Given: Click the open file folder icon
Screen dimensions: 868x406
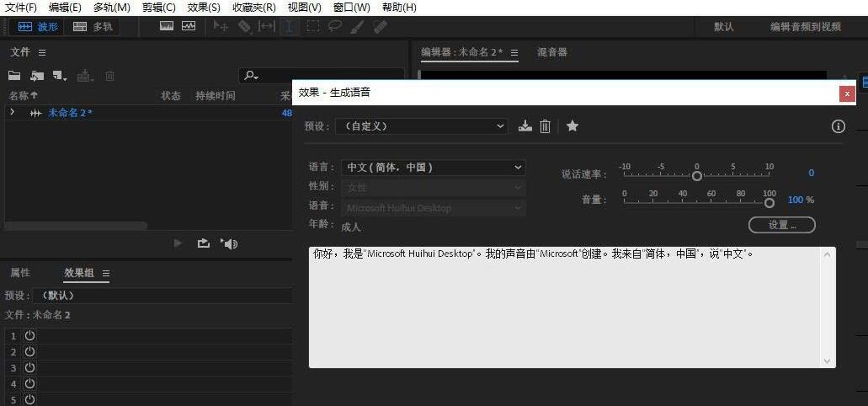Looking at the screenshot, I should [13, 76].
